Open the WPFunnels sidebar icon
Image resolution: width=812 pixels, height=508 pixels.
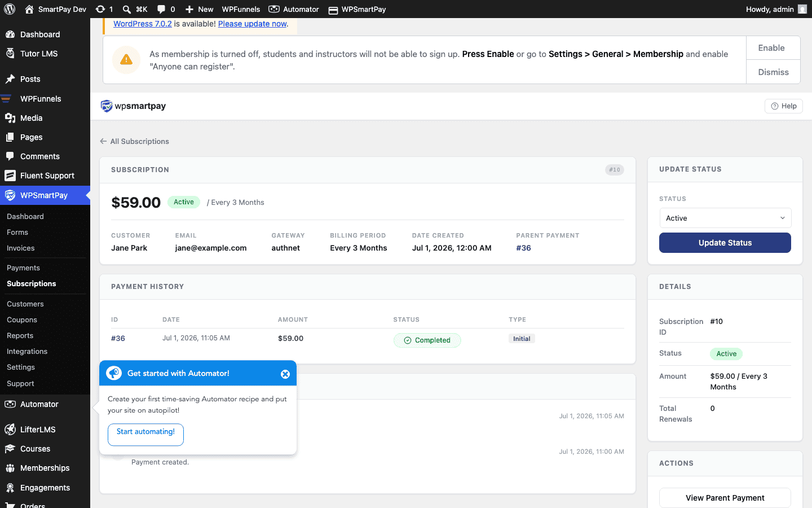[7, 99]
